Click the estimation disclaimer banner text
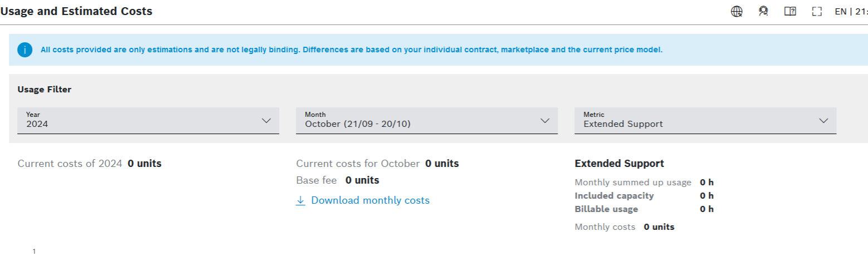This screenshot has width=868, height=261. (x=351, y=50)
